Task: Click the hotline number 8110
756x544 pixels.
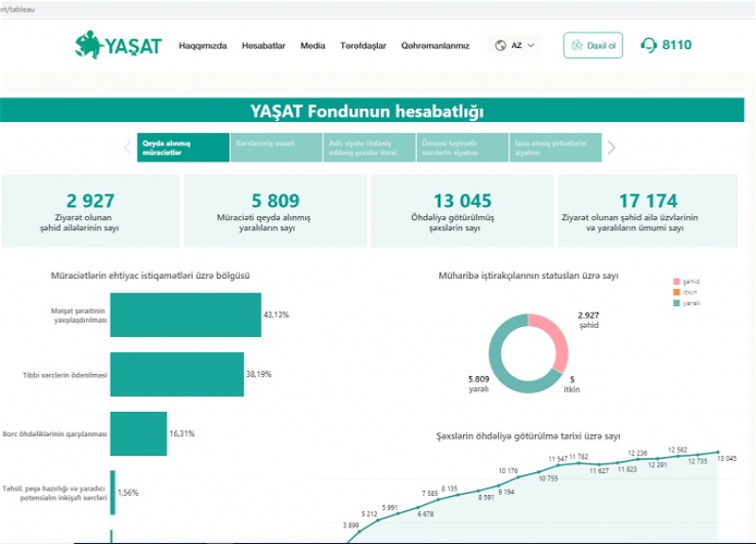Action: click(677, 45)
